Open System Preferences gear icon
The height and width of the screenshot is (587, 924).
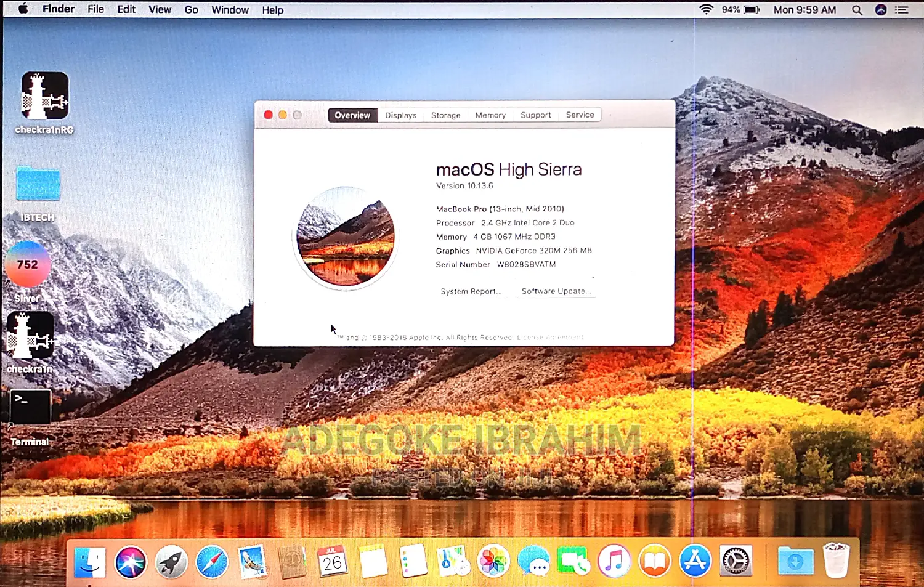pos(736,562)
